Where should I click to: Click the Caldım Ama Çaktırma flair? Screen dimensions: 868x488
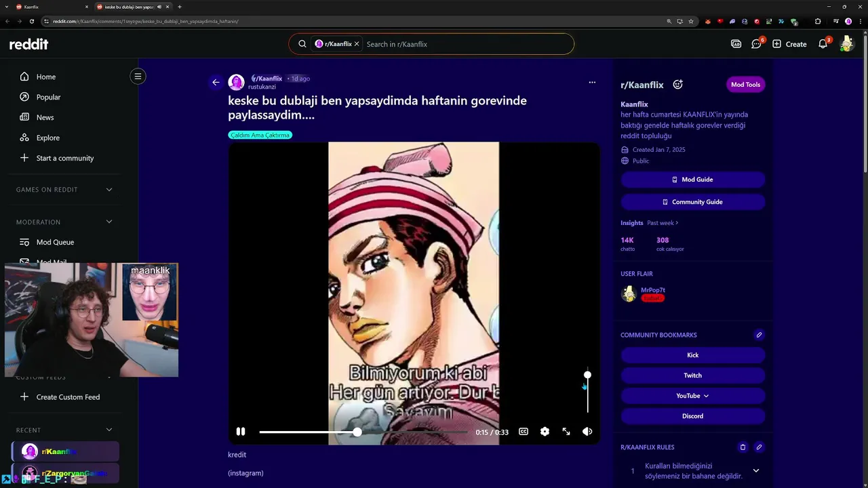point(260,135)
